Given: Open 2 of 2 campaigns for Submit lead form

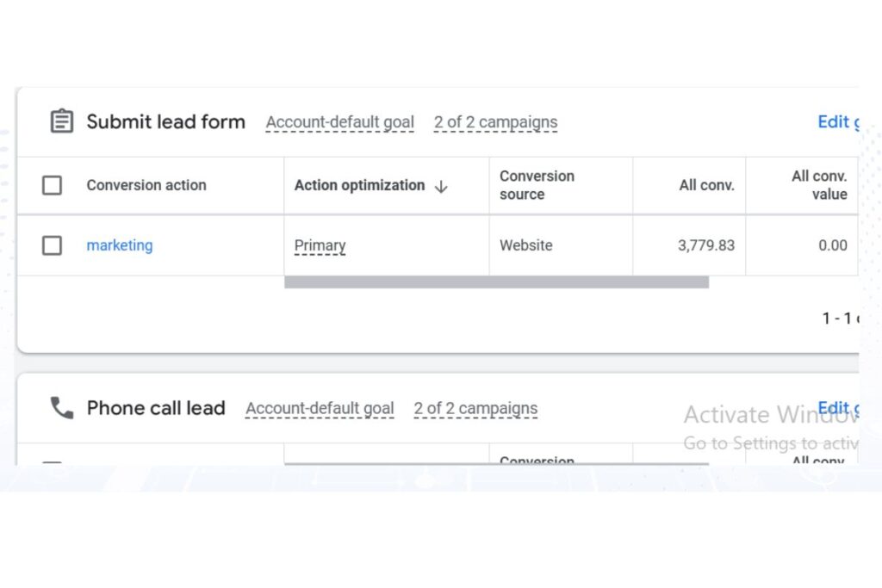Looking at the screenshot, I should (x=495, y=122).
